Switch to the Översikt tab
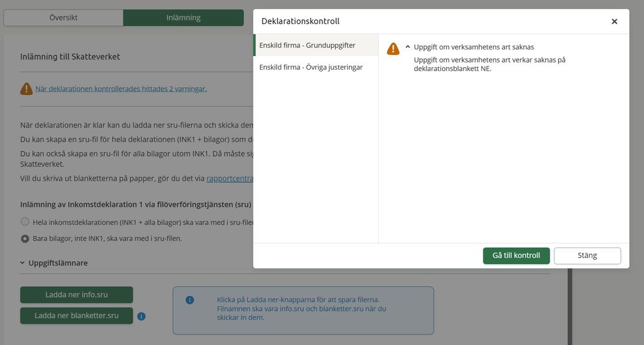 coord(63,18)
